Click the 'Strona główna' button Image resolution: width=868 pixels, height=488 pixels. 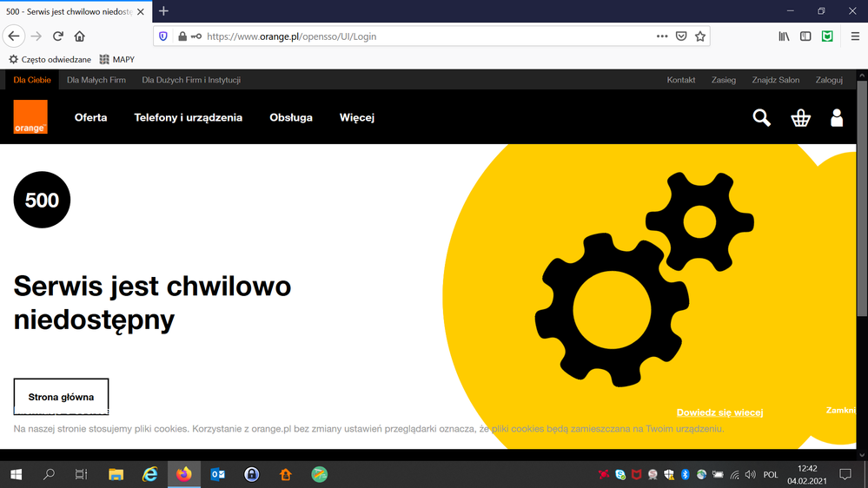(61, 397)
